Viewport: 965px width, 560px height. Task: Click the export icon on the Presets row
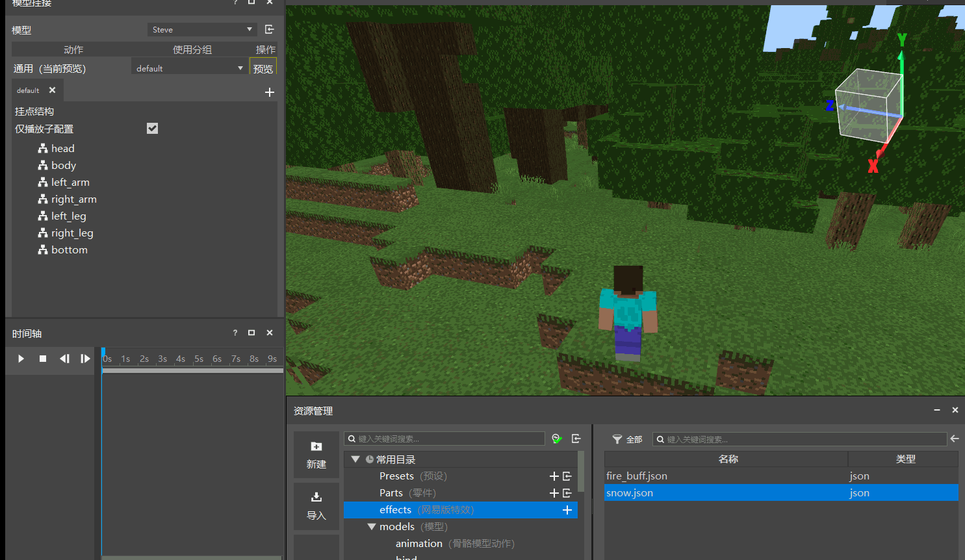point(567,476)
